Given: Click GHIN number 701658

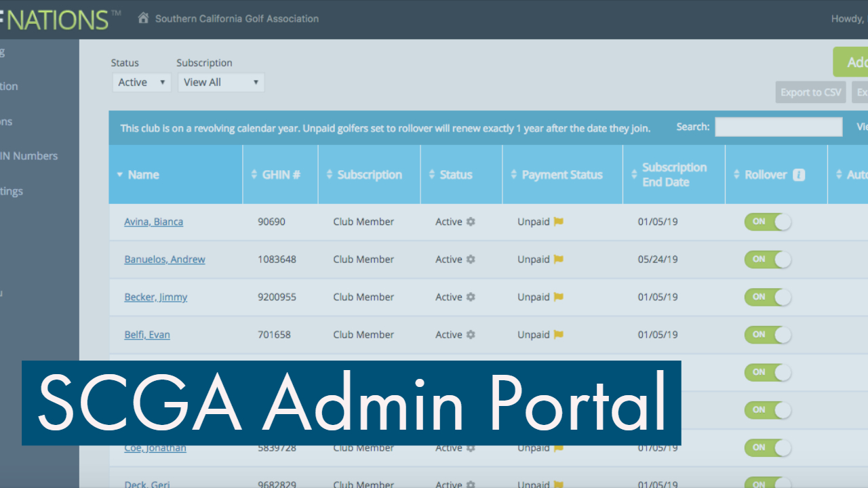Looking at the screenshot, I should click(274, 335).
